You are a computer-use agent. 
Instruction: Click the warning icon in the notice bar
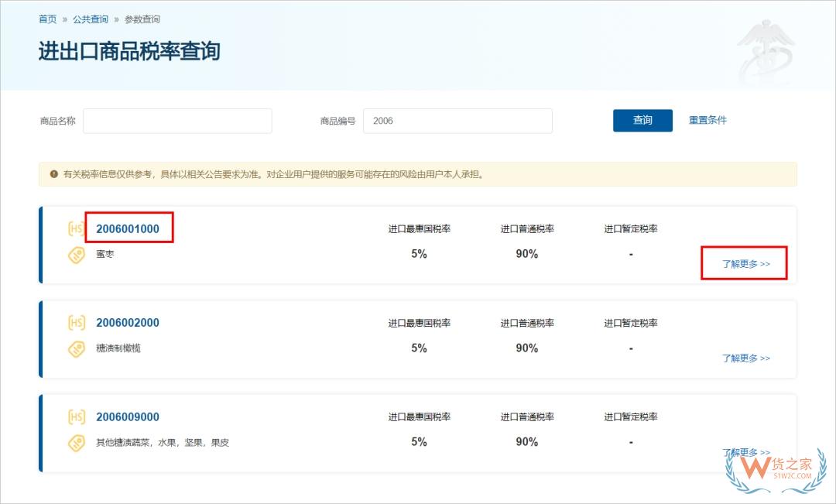53,174
